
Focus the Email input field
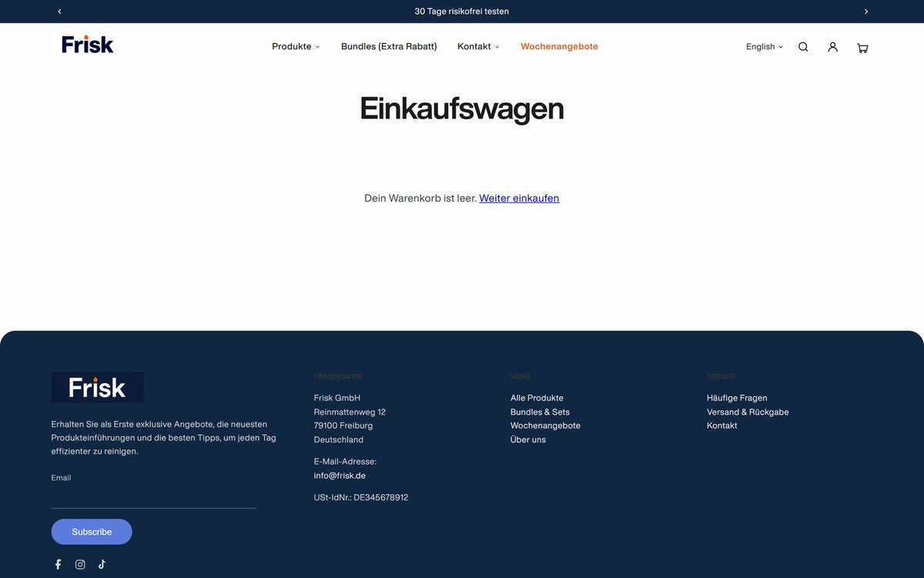pyautogui.click(x=154, y=497)
